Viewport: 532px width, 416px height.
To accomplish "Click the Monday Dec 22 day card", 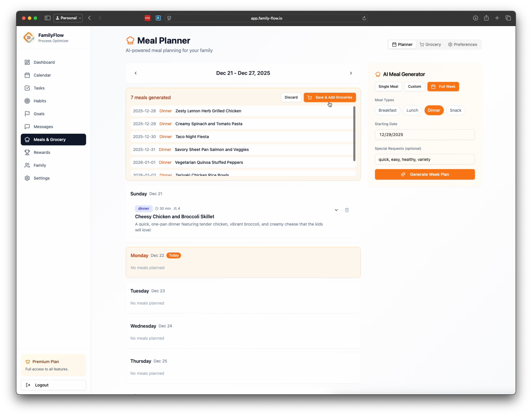I will coord(243,262).
